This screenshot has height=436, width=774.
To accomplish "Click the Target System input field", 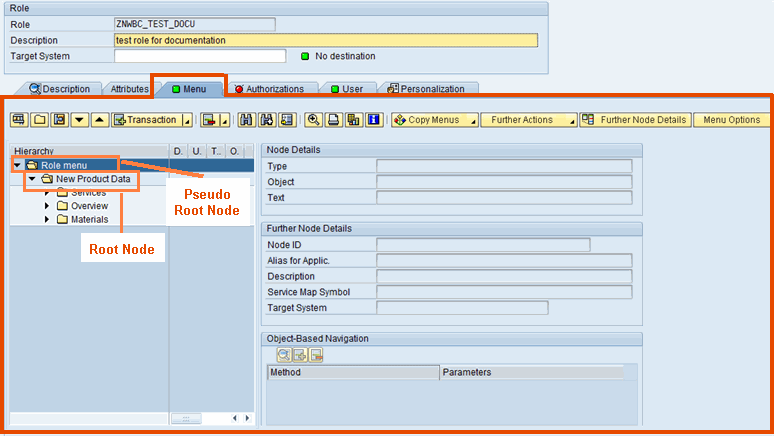I will [200, 56].
